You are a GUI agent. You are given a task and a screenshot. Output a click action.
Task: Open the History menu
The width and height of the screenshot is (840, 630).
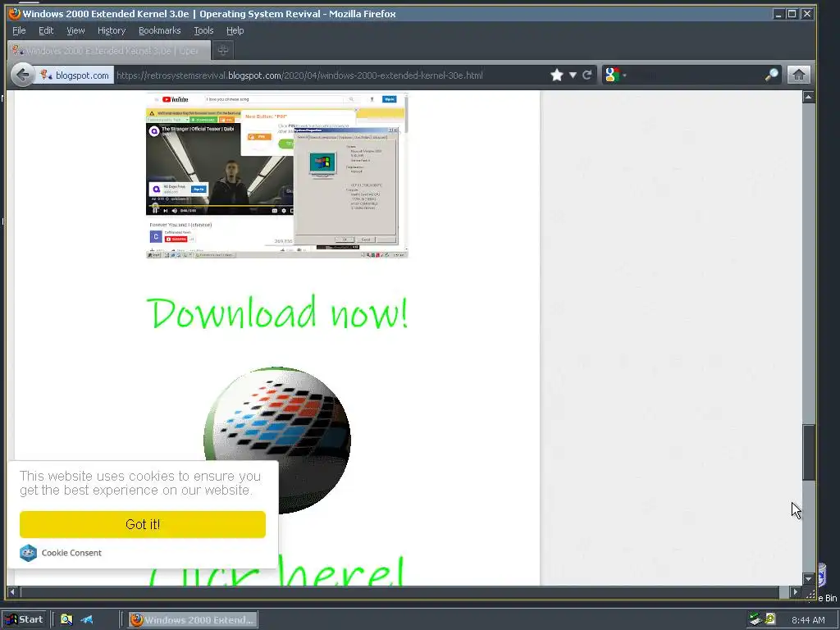click(112, 30)
